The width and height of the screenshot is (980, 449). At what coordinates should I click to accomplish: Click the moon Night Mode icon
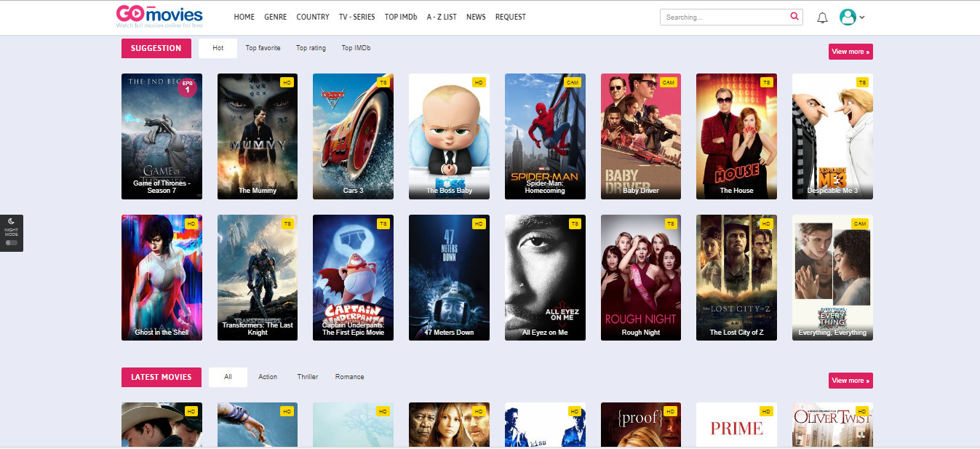12,221
